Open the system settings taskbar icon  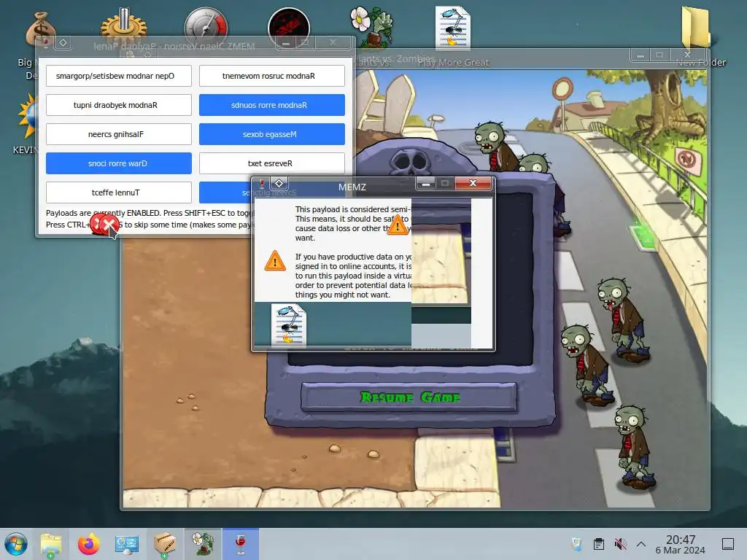tap(127, 544)
